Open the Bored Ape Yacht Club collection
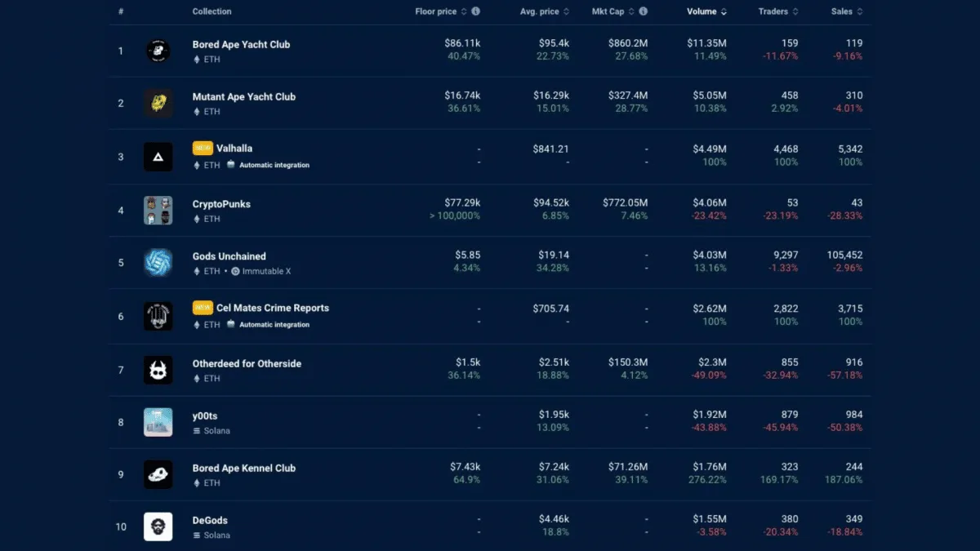The height and width of the screenshot is (551, 980). click(241, 44)
